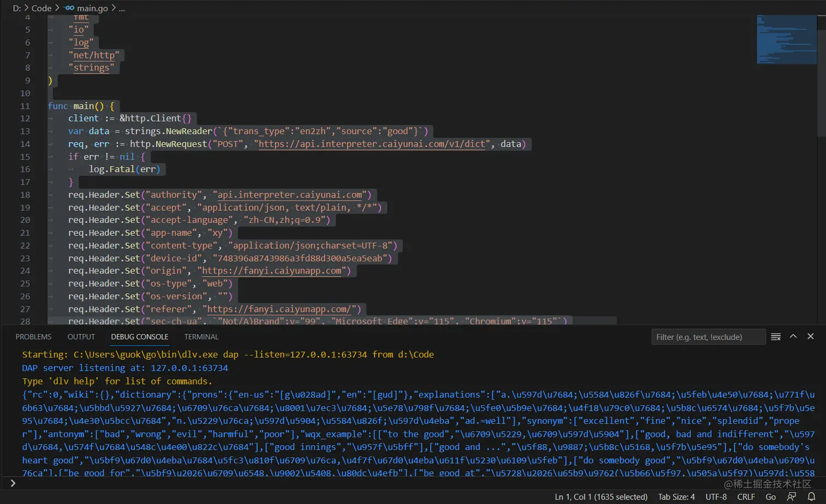Follow the authority header api.interpreter.caiyunai.com link
Screen dimensions: 826x504
(x=290, y=195)
